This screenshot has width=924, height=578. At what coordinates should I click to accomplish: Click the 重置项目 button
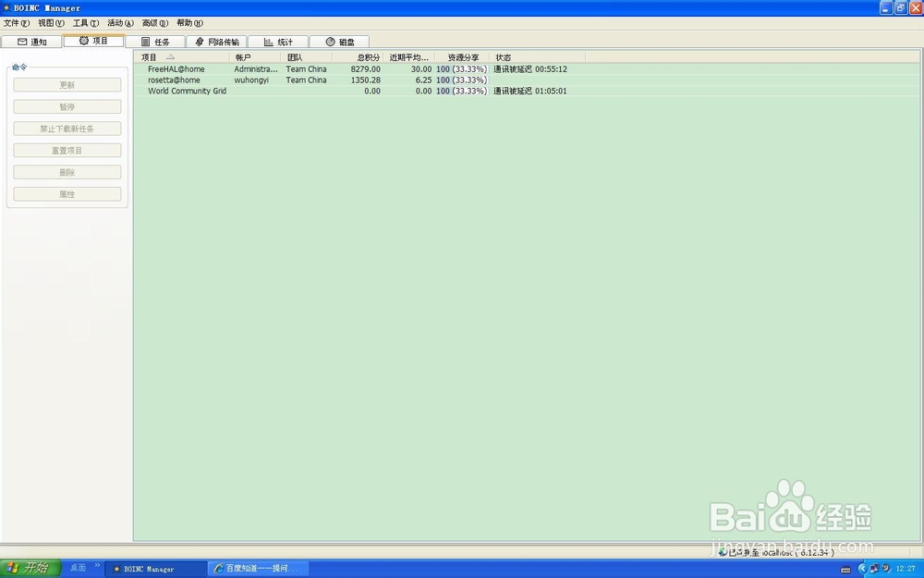(67, 151)
